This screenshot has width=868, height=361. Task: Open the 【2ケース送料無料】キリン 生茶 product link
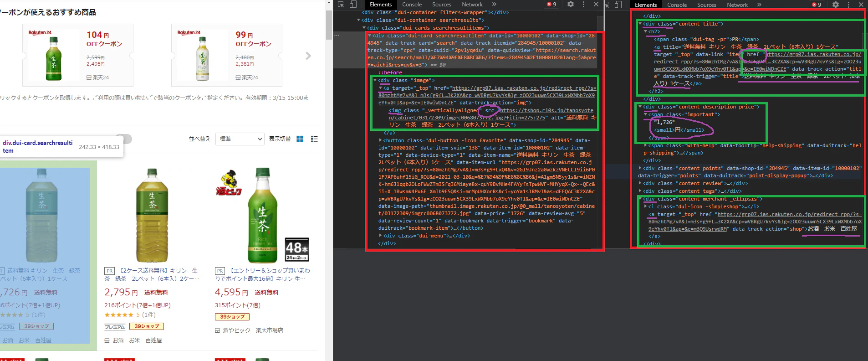(x=152, y=274)
